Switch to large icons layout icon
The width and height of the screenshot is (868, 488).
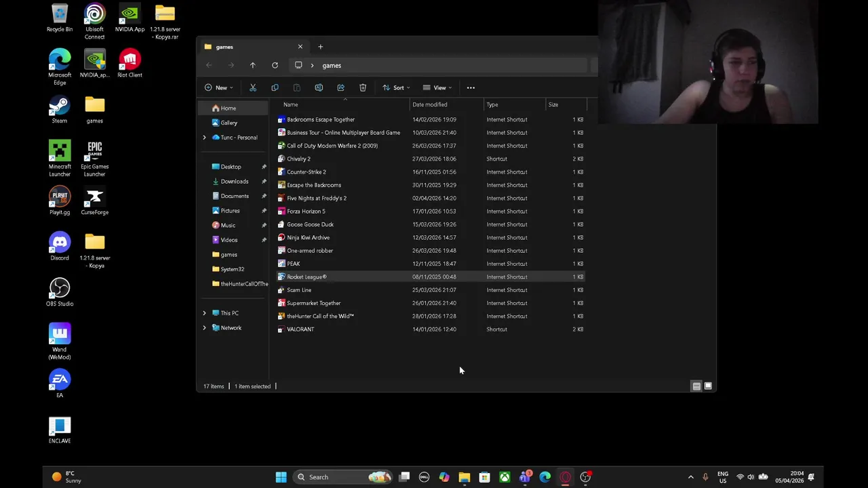click(708, 386)
